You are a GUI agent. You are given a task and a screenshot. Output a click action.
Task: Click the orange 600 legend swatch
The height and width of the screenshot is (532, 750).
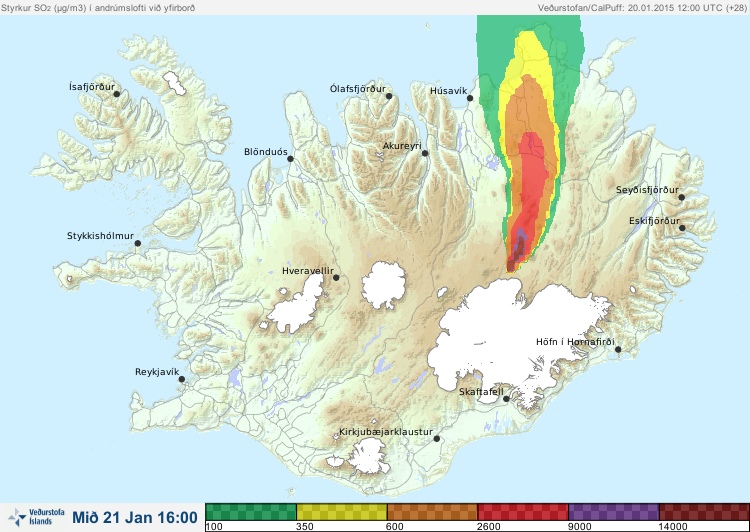coord(432,512)
